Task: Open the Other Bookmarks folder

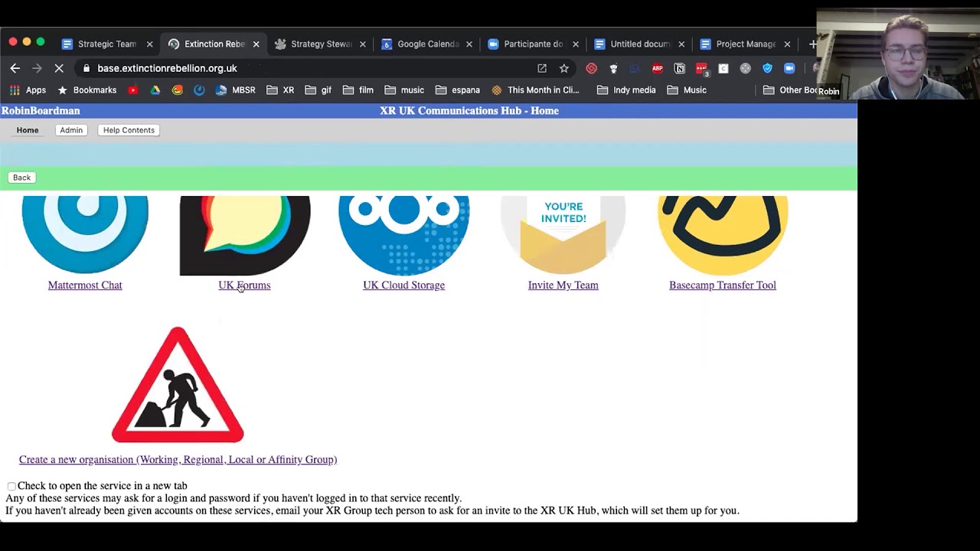Action: tap(790, 90)
